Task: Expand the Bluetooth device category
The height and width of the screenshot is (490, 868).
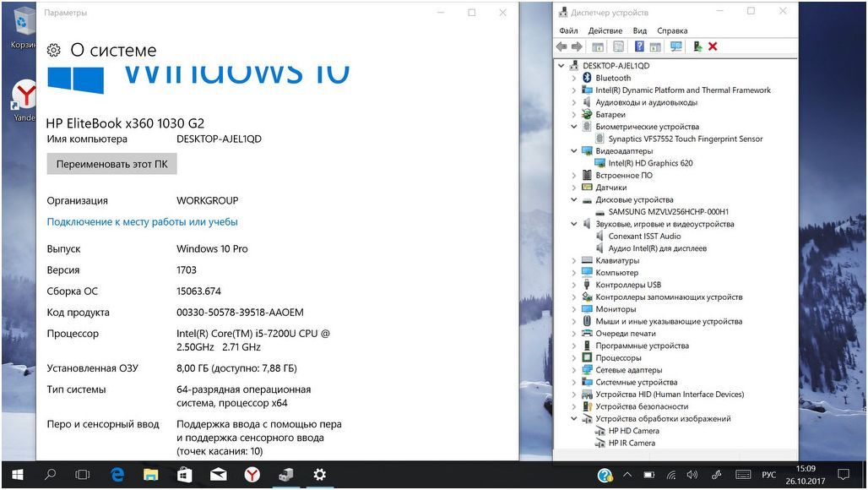Action: tap(576, 77)
